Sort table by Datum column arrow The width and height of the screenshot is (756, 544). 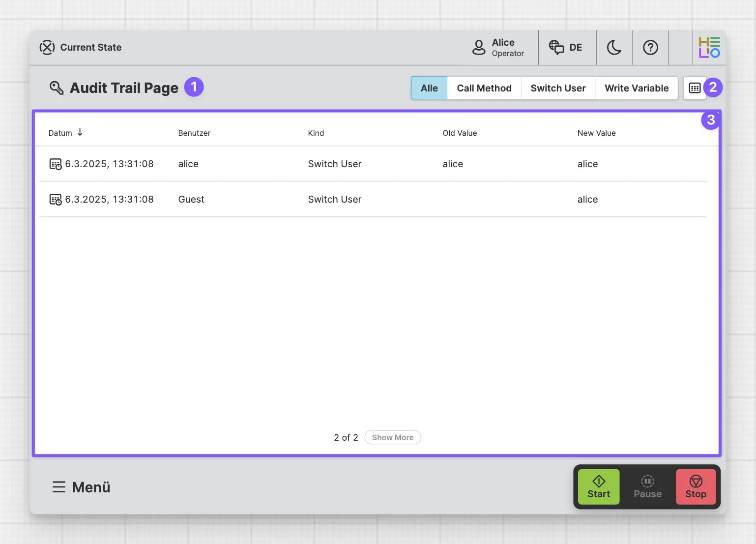pyautogui.click(x=80, y=132)
